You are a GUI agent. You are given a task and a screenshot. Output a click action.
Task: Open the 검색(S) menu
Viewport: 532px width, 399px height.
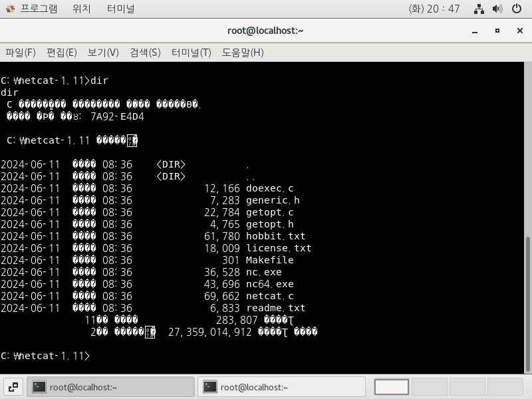point(145,53)
